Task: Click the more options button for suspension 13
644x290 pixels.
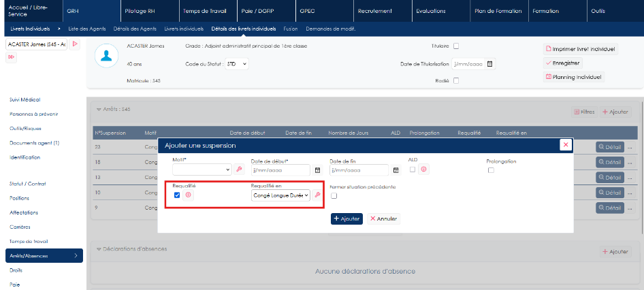Action: tap(631, 177)
